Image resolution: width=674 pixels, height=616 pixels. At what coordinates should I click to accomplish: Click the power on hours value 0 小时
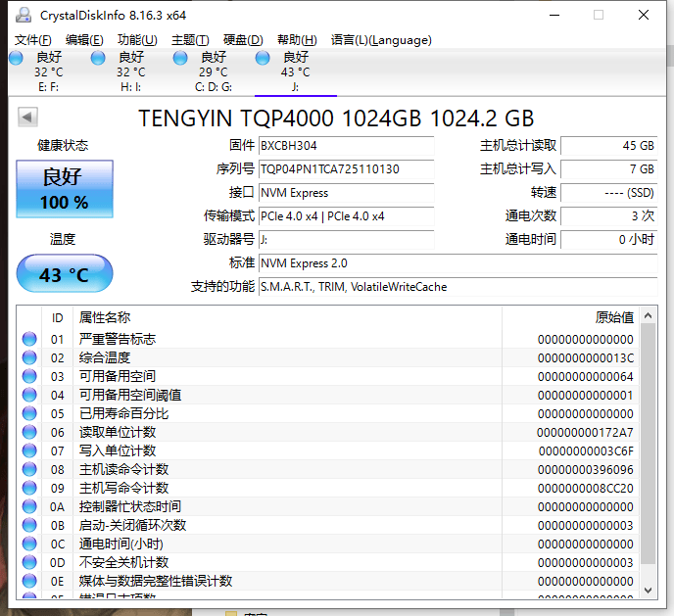(608, 240)
